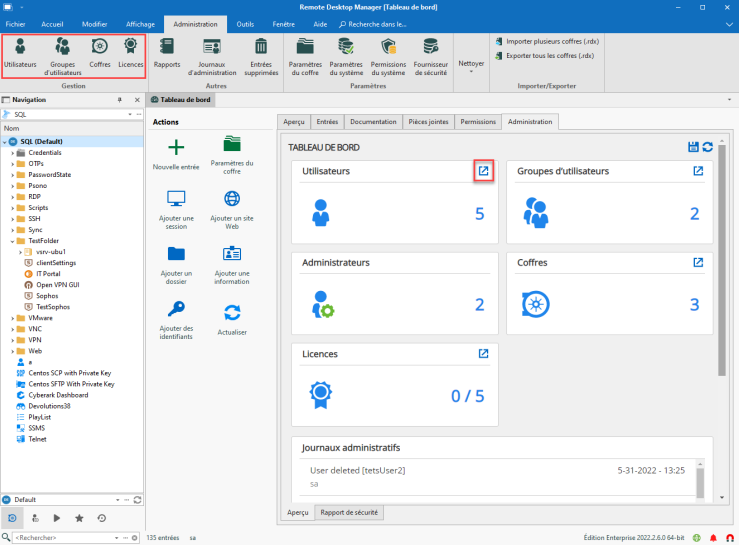This screenshot has height=545, width=740.
Task: Click Ajouter une session icon
Action: (x=176, y=199)
